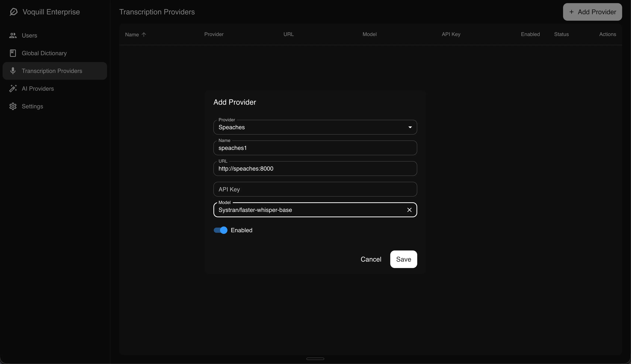Save the new Speaches provider

(403, 259)
